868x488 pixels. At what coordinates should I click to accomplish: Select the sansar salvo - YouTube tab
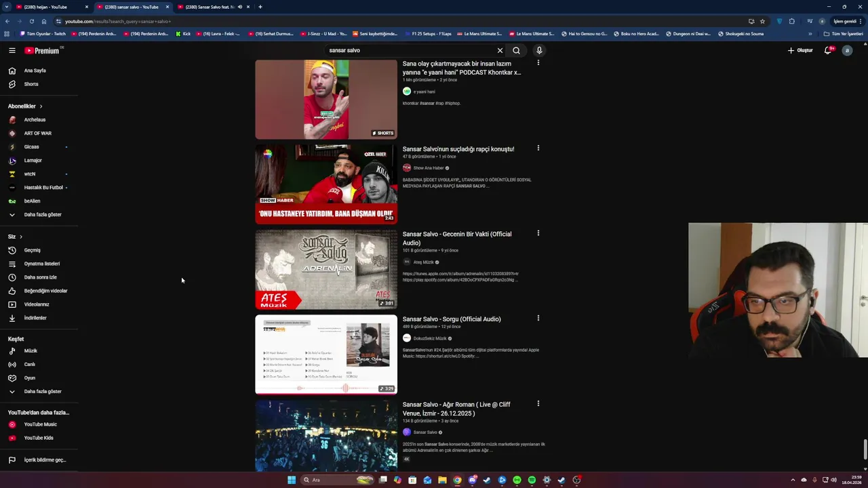[x=132, y=7]
